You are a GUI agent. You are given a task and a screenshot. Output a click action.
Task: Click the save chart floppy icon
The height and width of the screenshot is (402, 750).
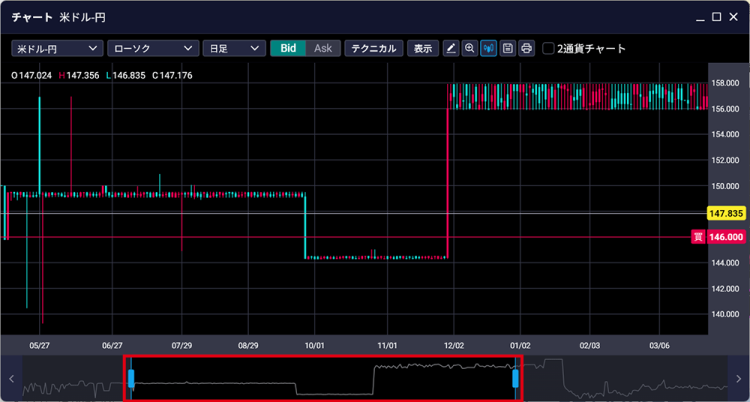508,48
